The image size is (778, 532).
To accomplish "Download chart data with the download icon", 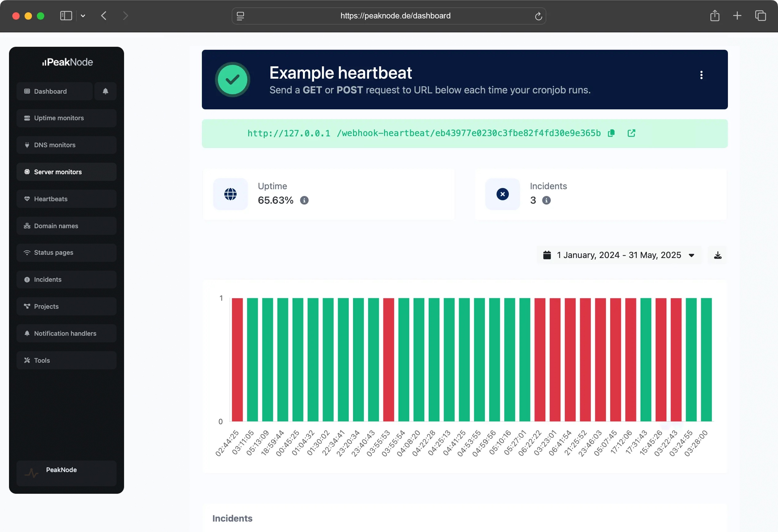I will tap(717, 255).
